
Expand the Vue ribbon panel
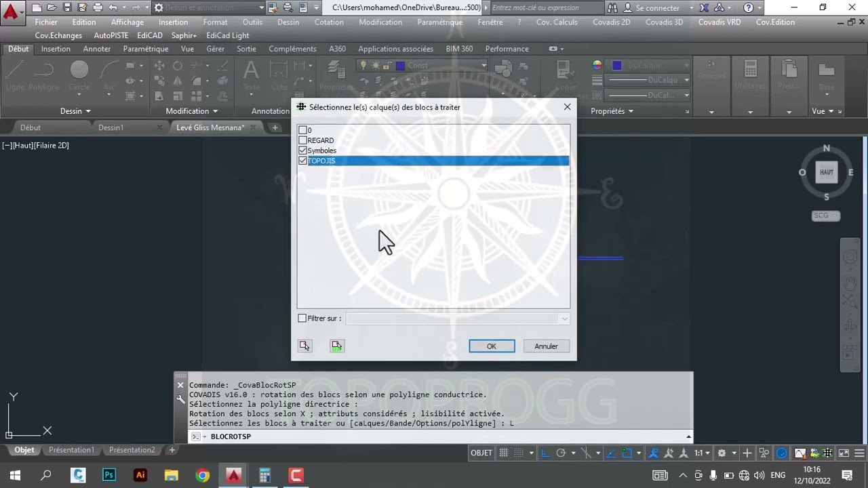pos(823,111)
